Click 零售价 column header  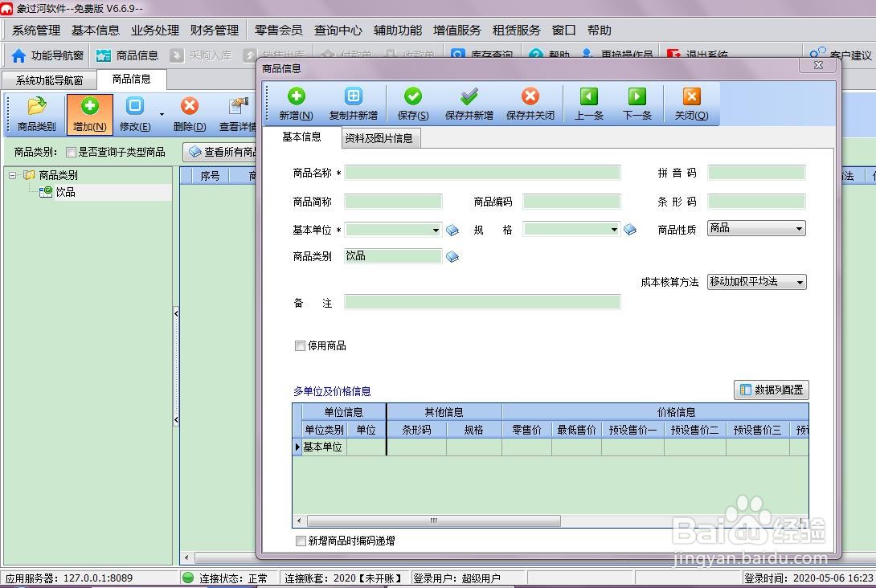(x=526, y=430)
